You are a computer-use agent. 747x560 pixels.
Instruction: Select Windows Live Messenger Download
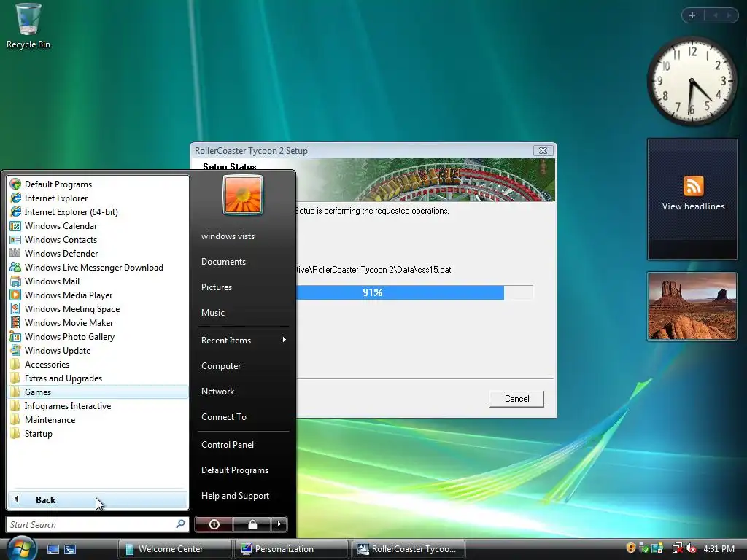click(x=94, y=267)
